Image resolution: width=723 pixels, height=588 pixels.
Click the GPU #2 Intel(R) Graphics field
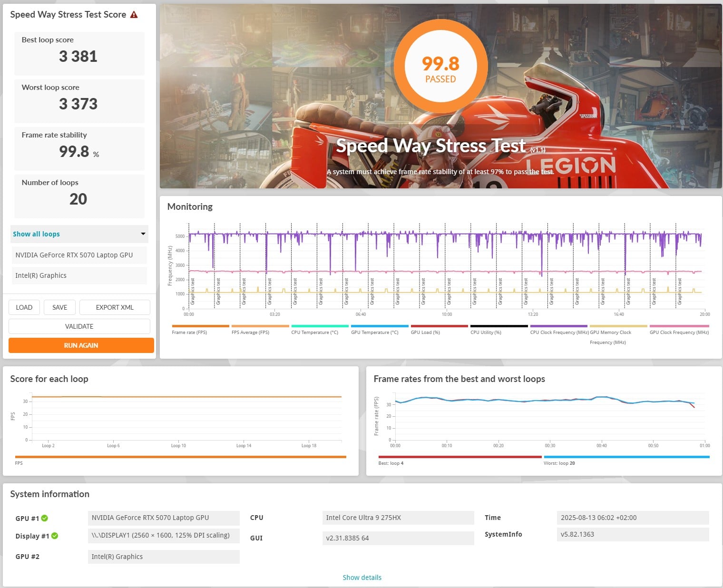click(x=164, y=557)
